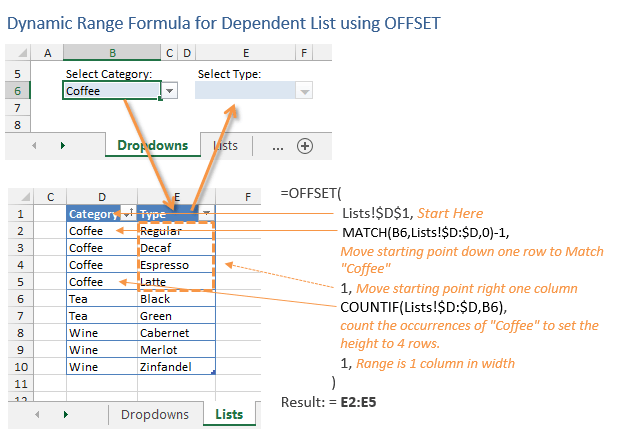Click table resize handle at Zinfandel cell corner

coord(213,373)
